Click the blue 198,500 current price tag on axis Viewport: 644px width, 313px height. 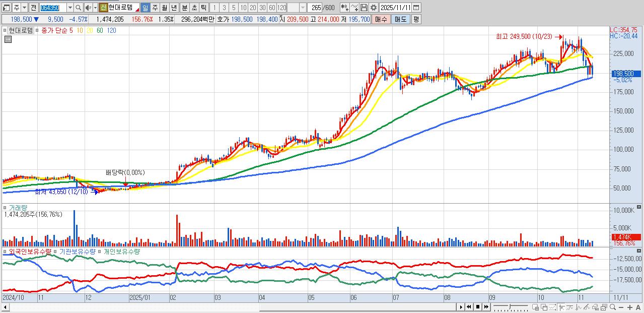pyautogui.click(x=626, y=74)
